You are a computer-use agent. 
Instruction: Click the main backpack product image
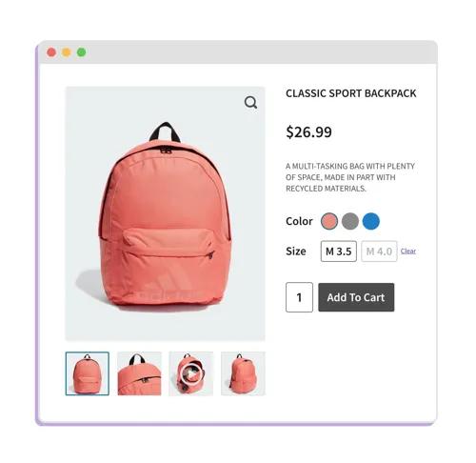(x=165, y=213)
